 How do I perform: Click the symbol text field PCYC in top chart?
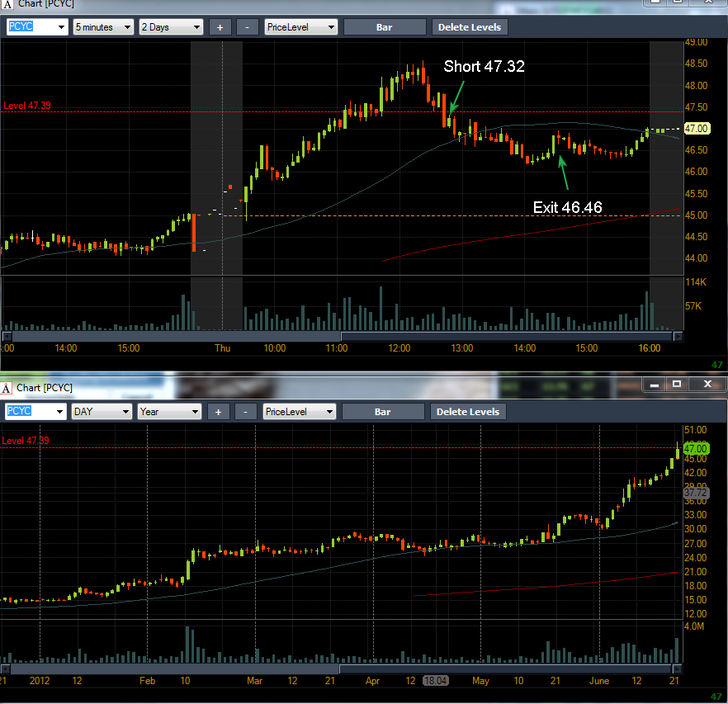click(x=31, y=27)
